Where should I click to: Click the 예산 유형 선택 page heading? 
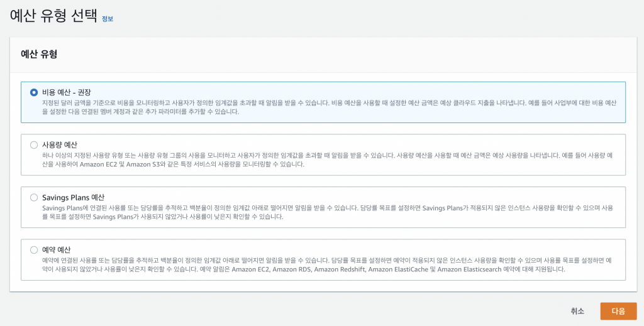click(53, 17)
